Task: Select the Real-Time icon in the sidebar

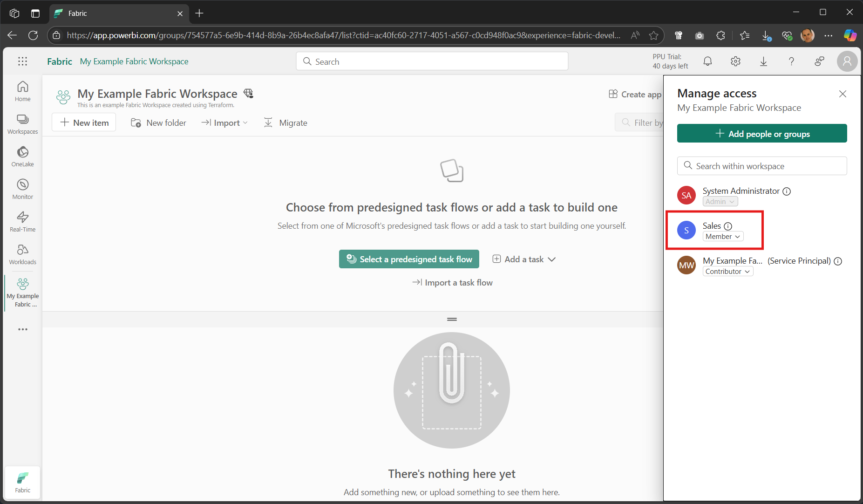Action: pyautogui.click(x=22, y=221)
